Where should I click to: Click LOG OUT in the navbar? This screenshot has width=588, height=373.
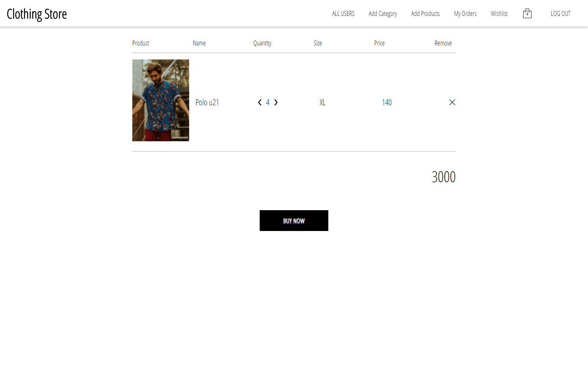560,14
